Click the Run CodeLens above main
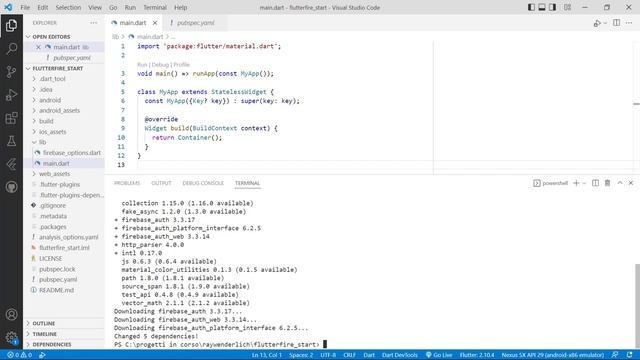The image size is (640, 360). coord(142,64)
